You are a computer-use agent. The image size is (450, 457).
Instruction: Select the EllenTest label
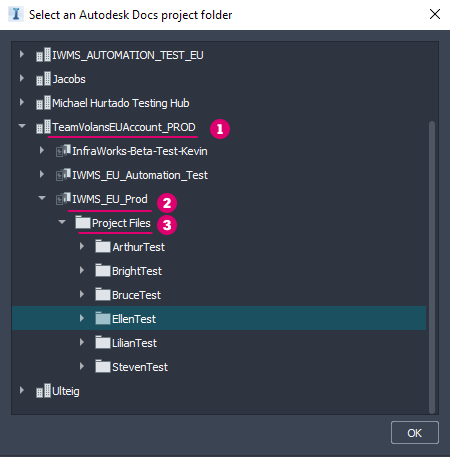(134, 319)
